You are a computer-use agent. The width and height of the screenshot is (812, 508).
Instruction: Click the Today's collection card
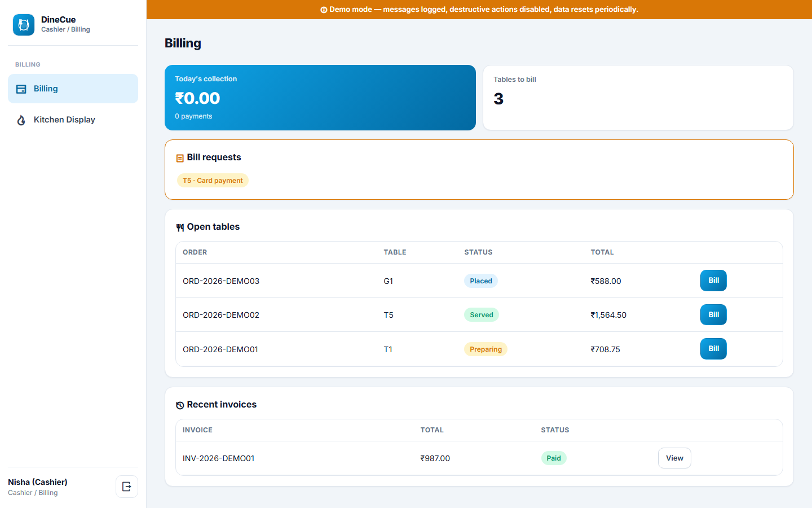(320, 98)
